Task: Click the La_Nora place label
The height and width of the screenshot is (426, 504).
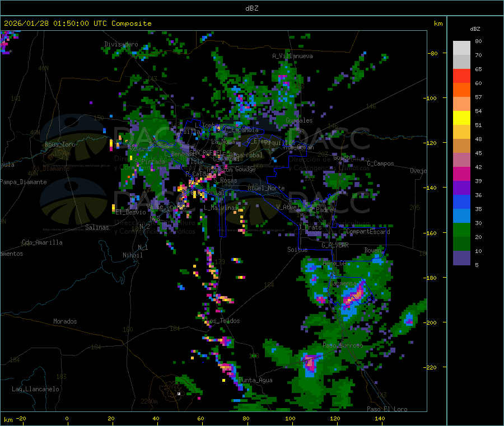Action: (x=223, y=142)
